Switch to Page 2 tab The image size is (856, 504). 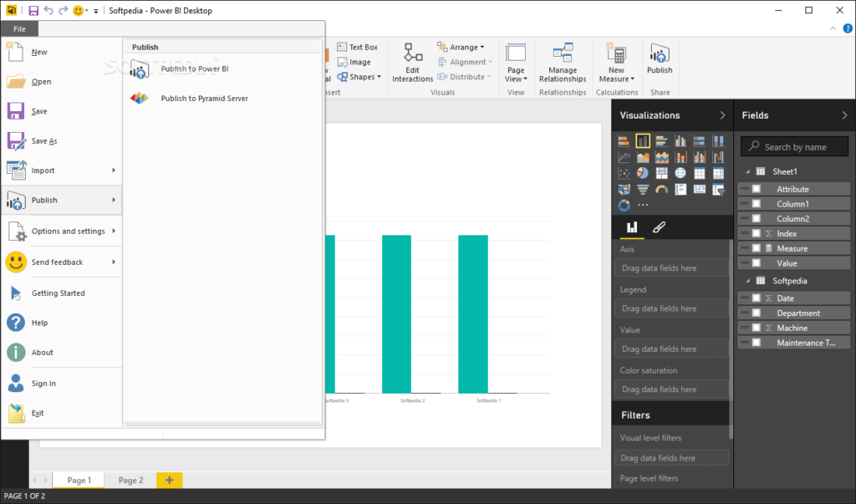(130, 480)
